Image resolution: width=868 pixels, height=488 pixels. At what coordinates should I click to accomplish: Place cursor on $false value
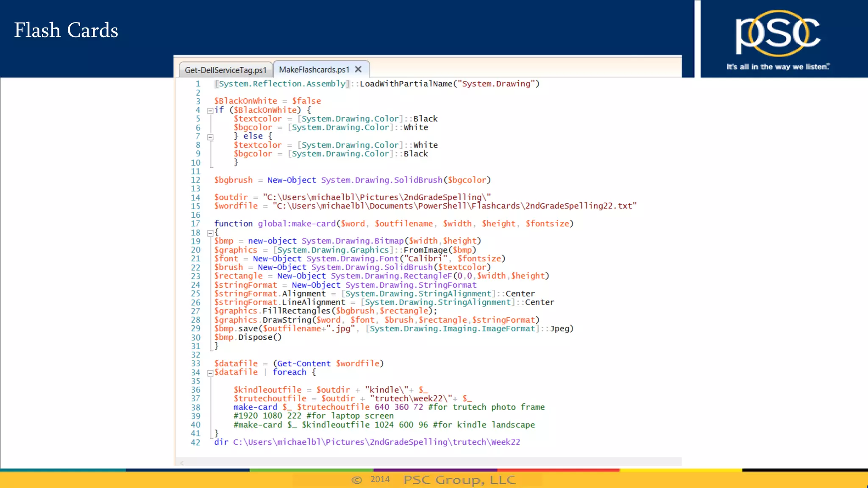coord(306,101)
